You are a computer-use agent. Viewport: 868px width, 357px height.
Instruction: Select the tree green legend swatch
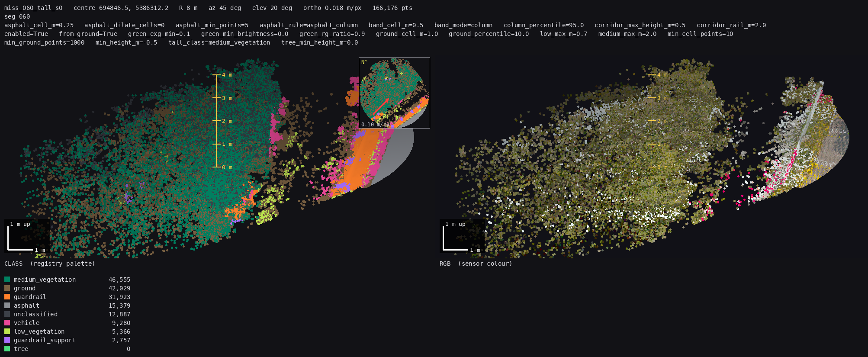(x=7, y=349)
